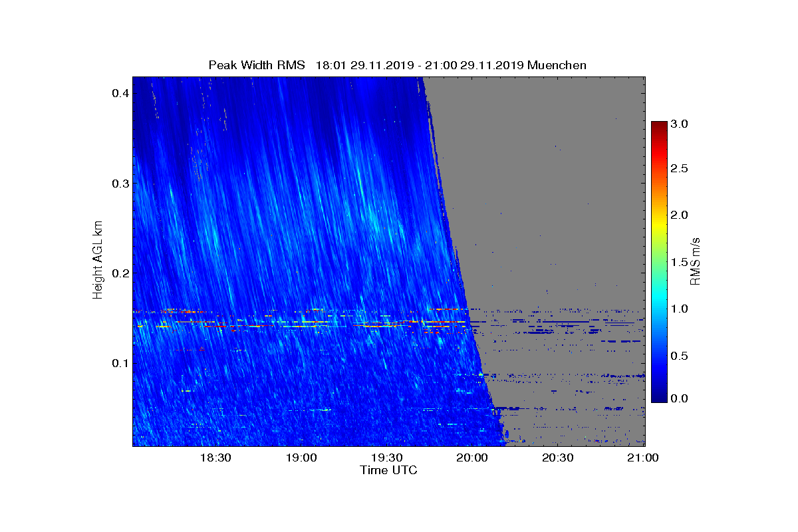Click the 19:00 time tick label
This screenshot has width=798, height=532.
pyautogui.click(x=301, y=458)
